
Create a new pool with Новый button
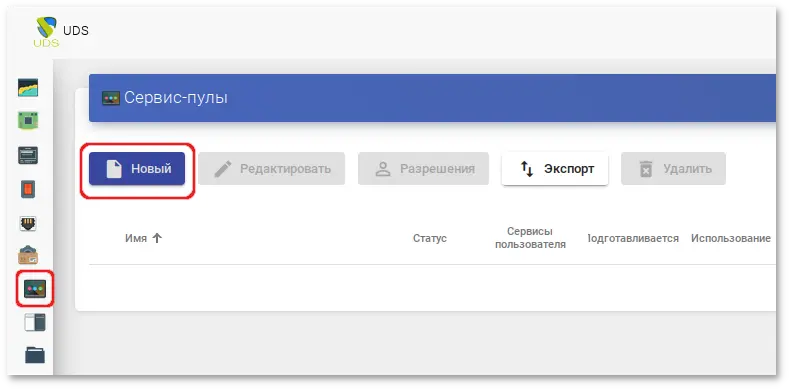click(x=137, y=169)
